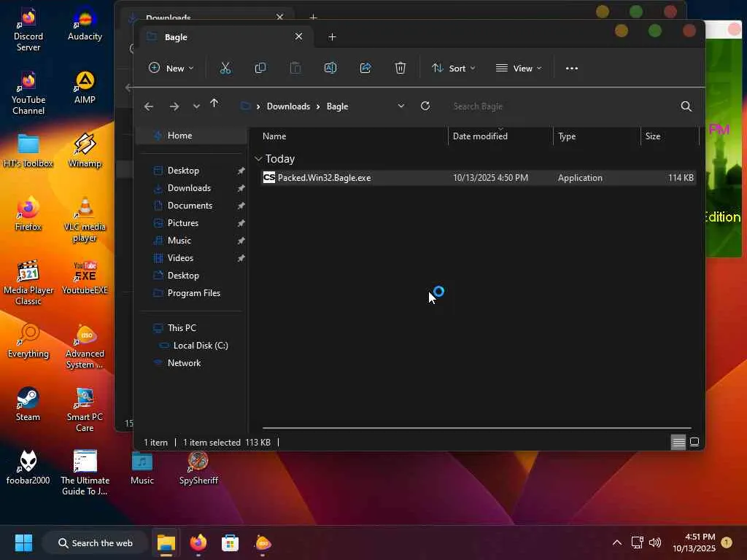Navigate back with the left arrow
747x560 pixels.
click(x=149, y=106)
